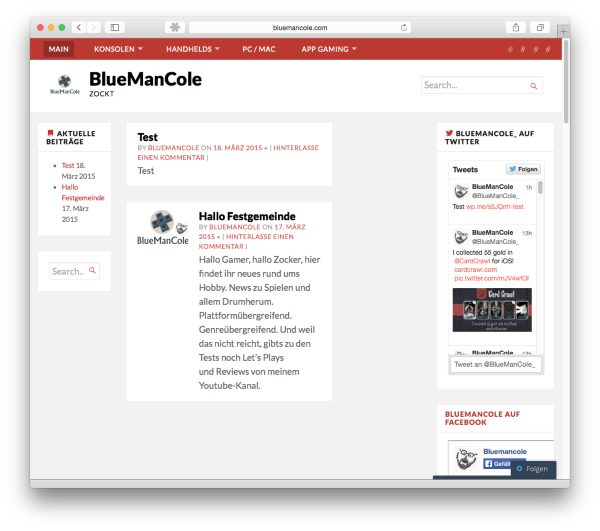Reload page using address bar refresh icon
This screenshot has width=600, height=531.
click(403, 28)
